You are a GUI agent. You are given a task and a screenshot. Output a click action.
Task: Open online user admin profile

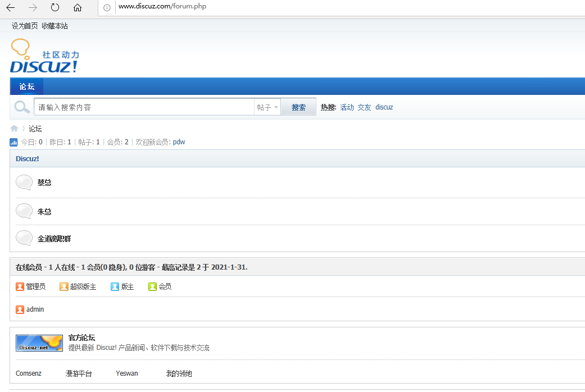click(35, 309)
